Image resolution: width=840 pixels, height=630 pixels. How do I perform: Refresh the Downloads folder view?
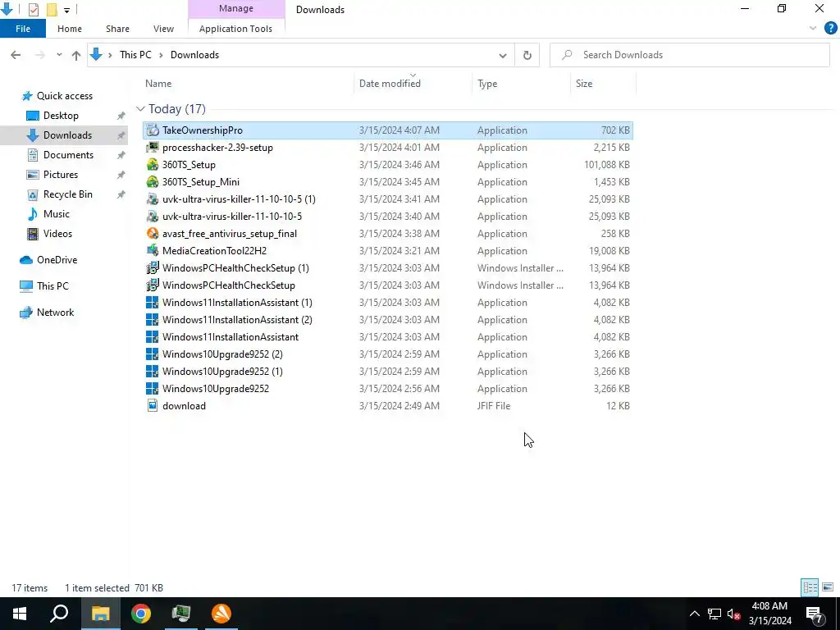[527, 55]
